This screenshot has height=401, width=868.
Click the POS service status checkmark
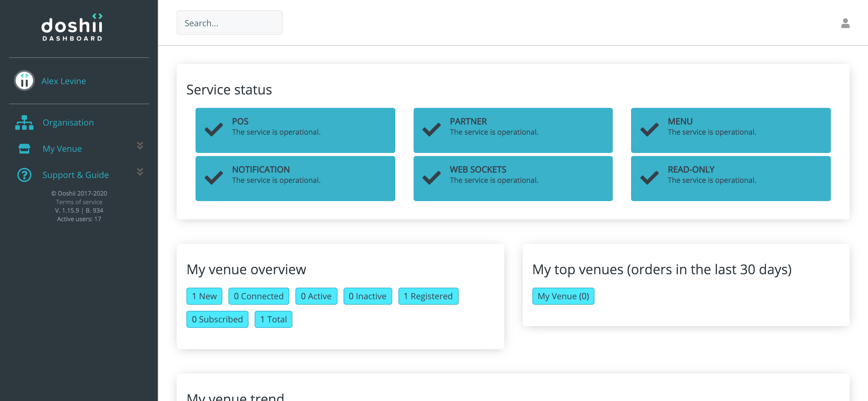(213, 130)
